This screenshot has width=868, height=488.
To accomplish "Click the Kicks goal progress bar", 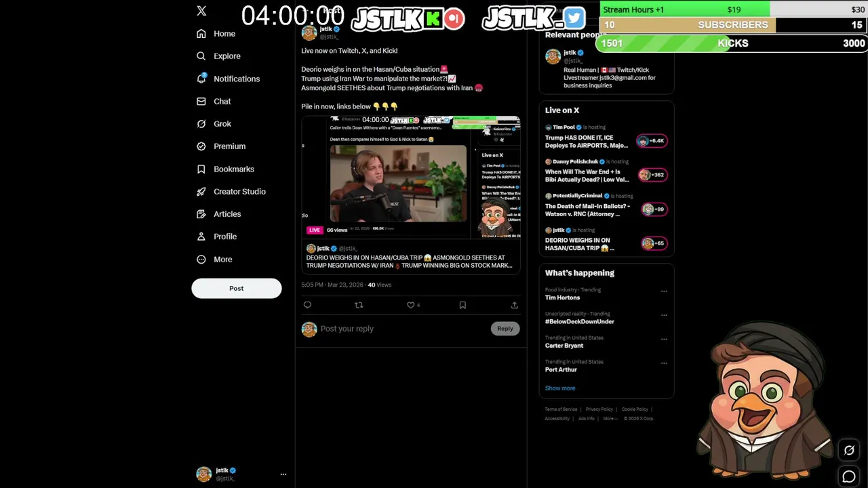I will tap(733, 43).
